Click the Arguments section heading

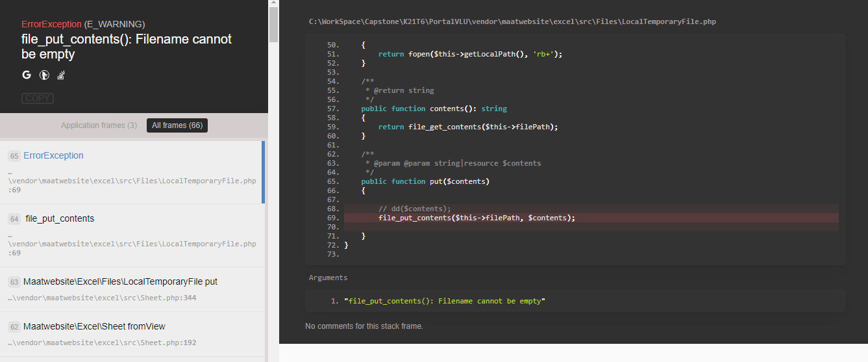point(328,278)
